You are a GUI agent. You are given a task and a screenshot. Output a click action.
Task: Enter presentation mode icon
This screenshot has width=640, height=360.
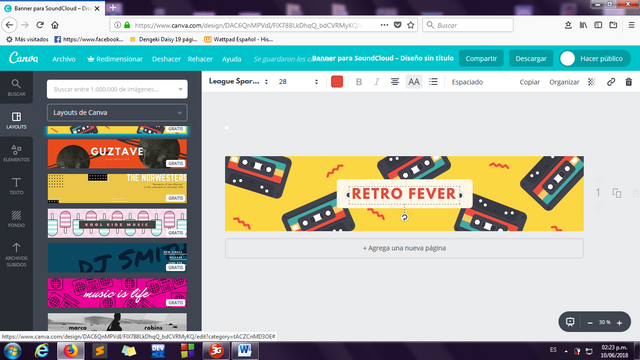point(570,322)
